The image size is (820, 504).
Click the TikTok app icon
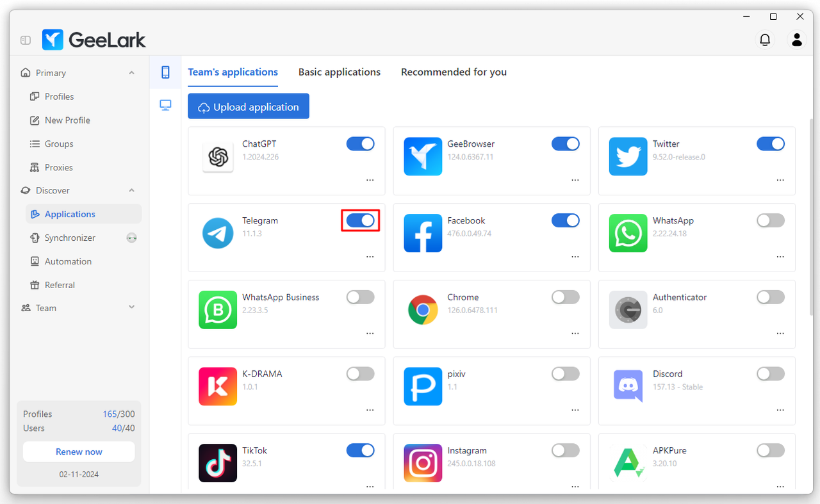pos(218,463)
